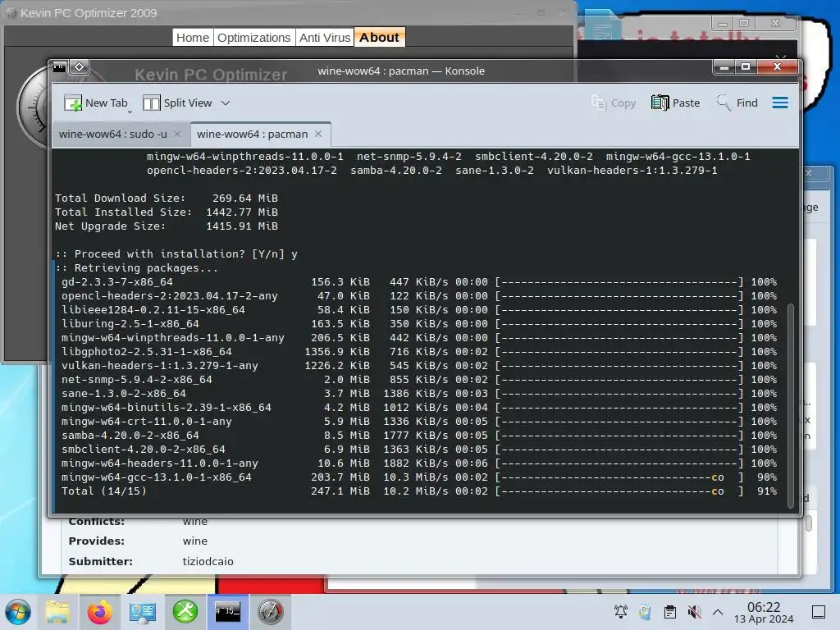Open the Find search tool
Image resolution: width=840 pixels, height=630 pixels.
point(737,103)
